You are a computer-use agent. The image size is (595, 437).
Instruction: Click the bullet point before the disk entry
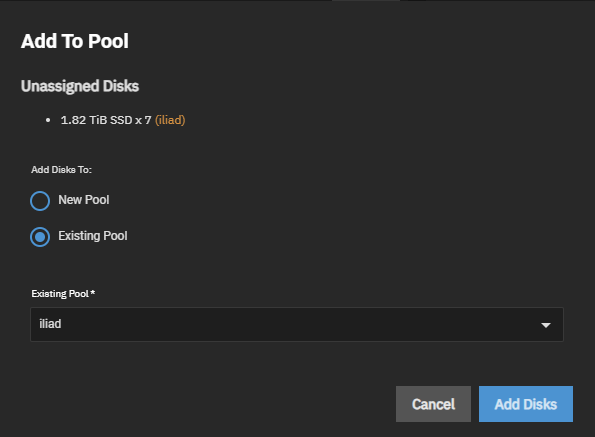point(48,120)
